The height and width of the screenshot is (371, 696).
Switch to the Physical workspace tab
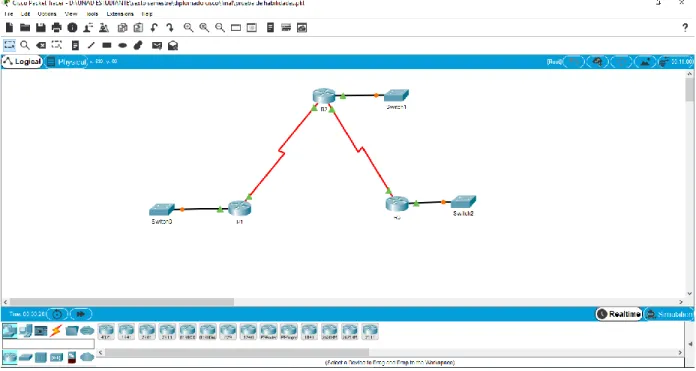coord(67,62)
